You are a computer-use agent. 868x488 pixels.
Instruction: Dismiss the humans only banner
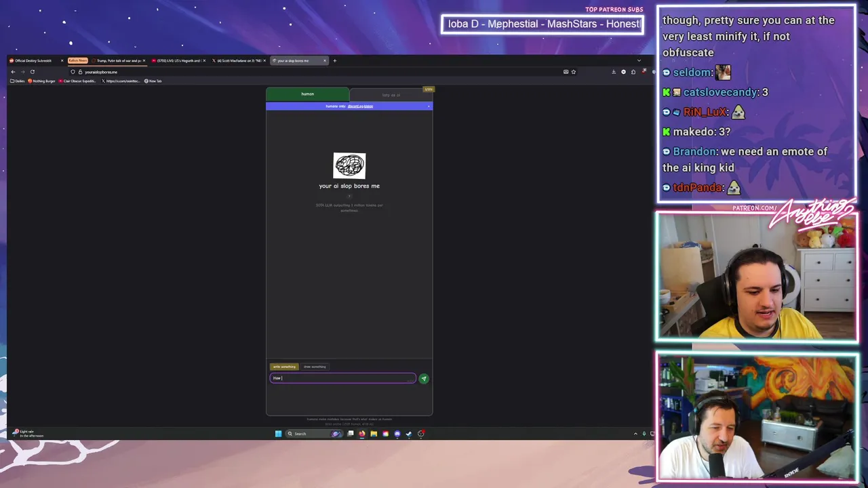(x=429, y=106)
